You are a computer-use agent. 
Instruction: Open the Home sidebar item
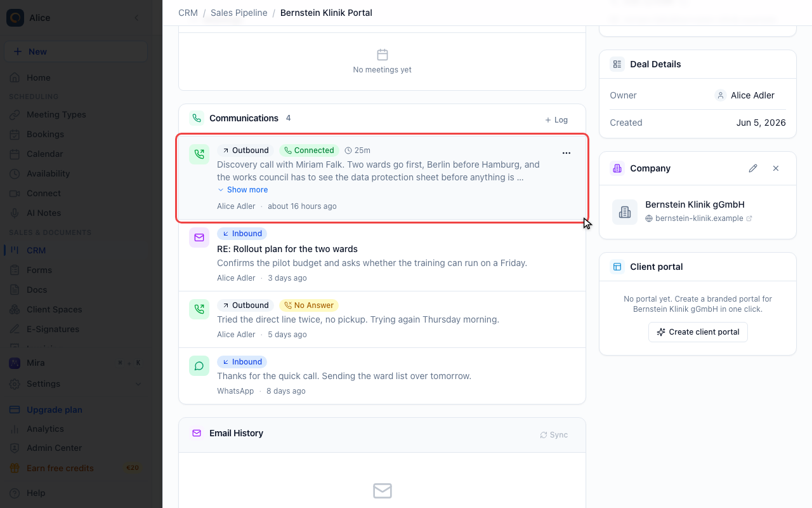coord(75,77)
